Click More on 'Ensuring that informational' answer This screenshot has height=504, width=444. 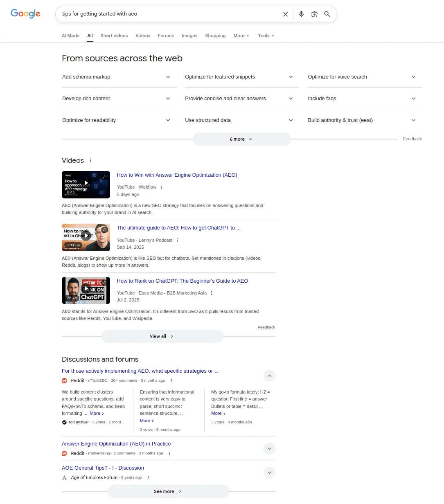click(x=147, y=421)
